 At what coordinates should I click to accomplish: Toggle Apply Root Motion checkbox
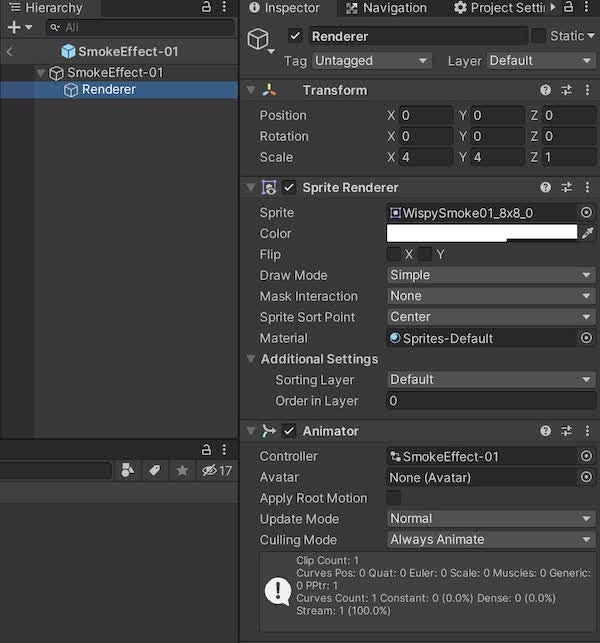[394, 498]
